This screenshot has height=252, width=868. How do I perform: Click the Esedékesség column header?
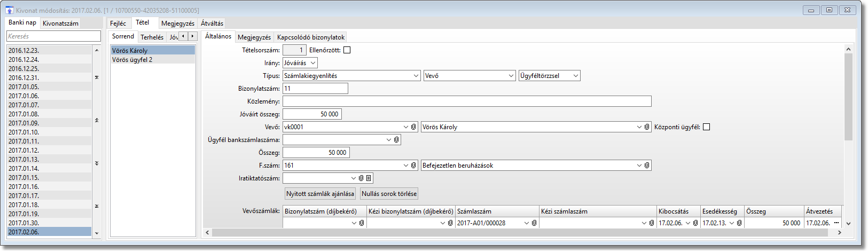pyautogui.click(x=722, y=211)
